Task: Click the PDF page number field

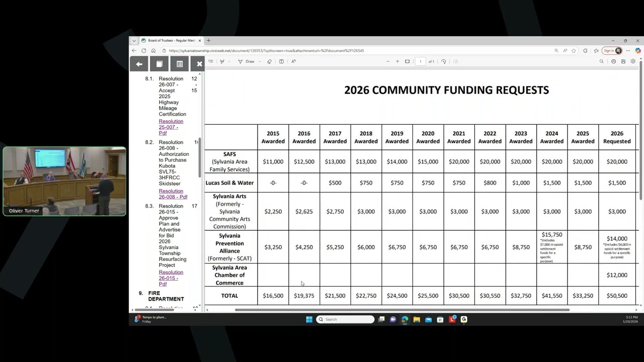Action: tap(421, 61)
